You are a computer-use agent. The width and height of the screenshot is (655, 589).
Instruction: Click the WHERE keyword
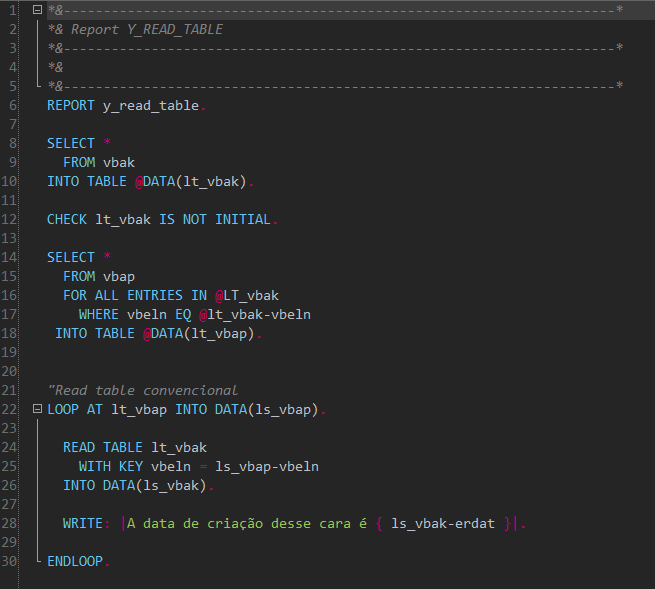(99, 314)
